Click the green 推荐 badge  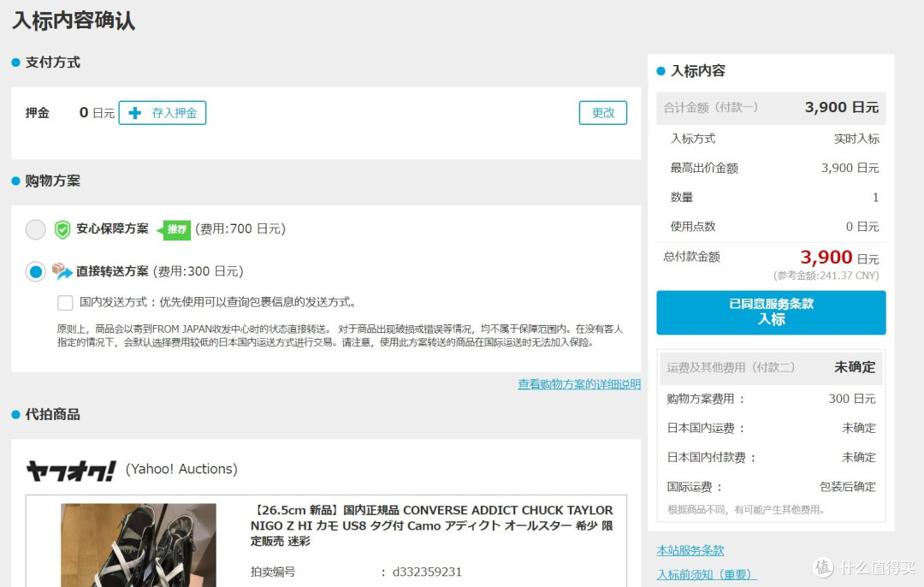click(x=175, y=229)
